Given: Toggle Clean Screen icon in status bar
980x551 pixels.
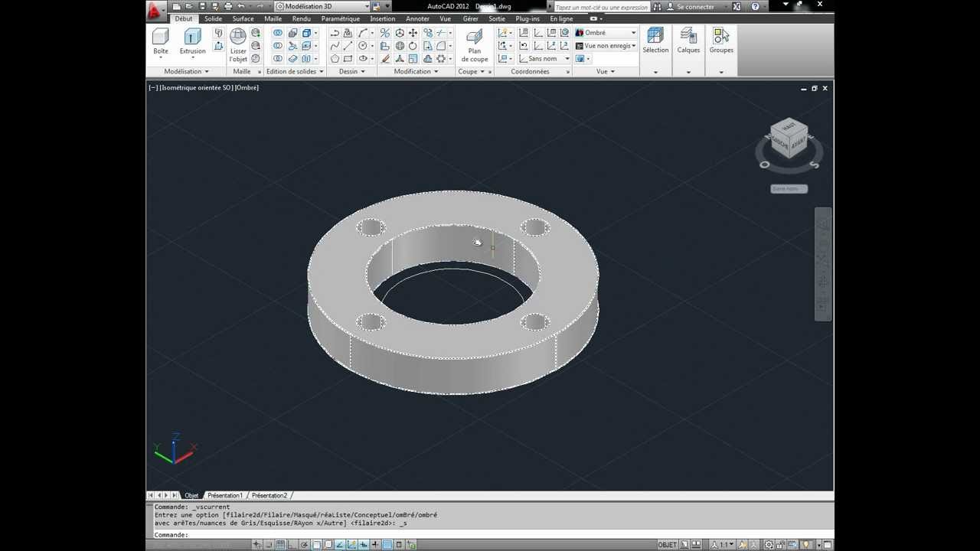Looking at the screenshot, I should click(x=827, y=545).
